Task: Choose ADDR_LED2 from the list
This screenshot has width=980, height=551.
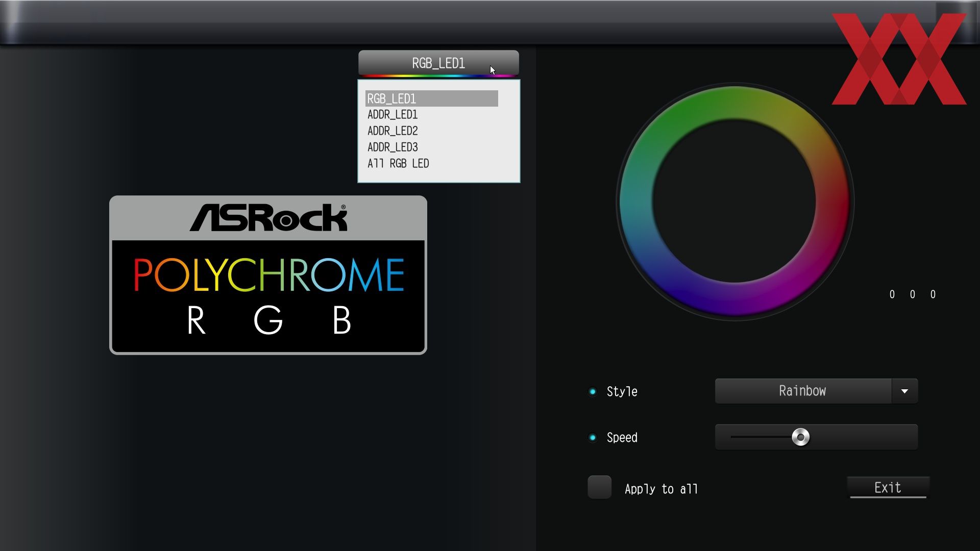Action: click(393, 131)
